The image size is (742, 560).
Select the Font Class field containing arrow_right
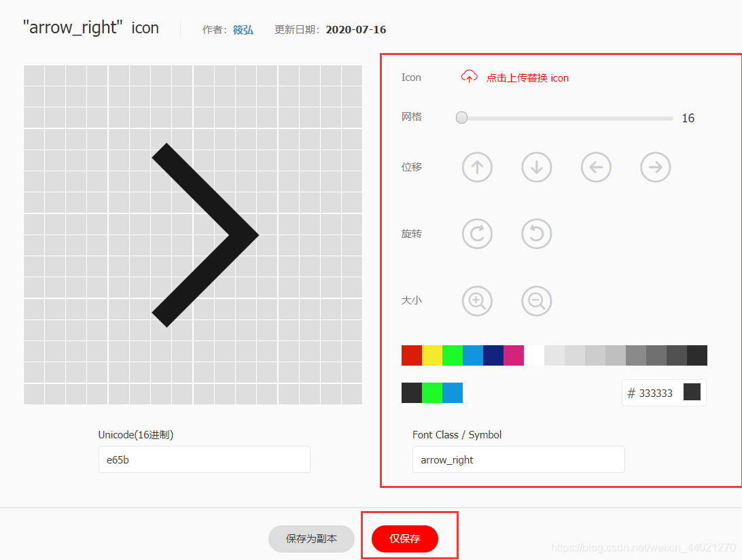click(x=518, y=459)
